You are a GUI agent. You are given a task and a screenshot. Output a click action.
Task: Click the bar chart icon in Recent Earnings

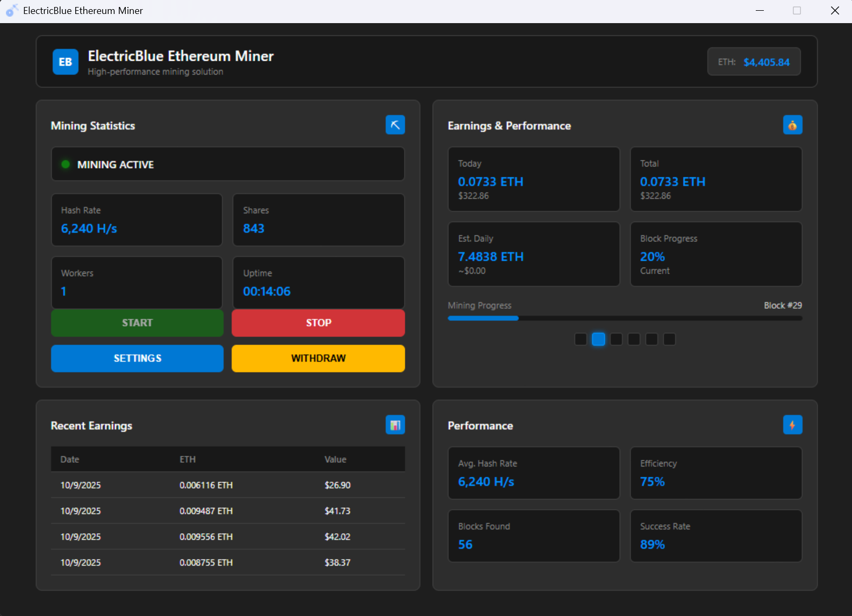click(x=395, y=425)
